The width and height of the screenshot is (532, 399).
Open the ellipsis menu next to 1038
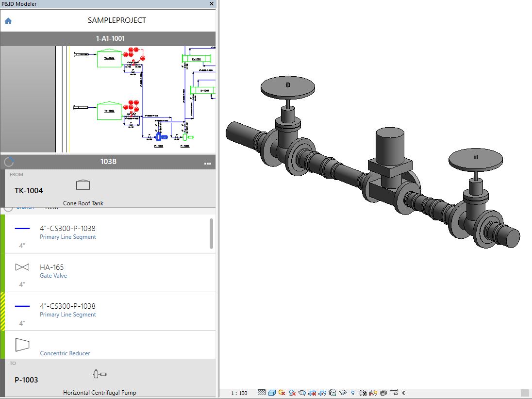pos(208,162)
